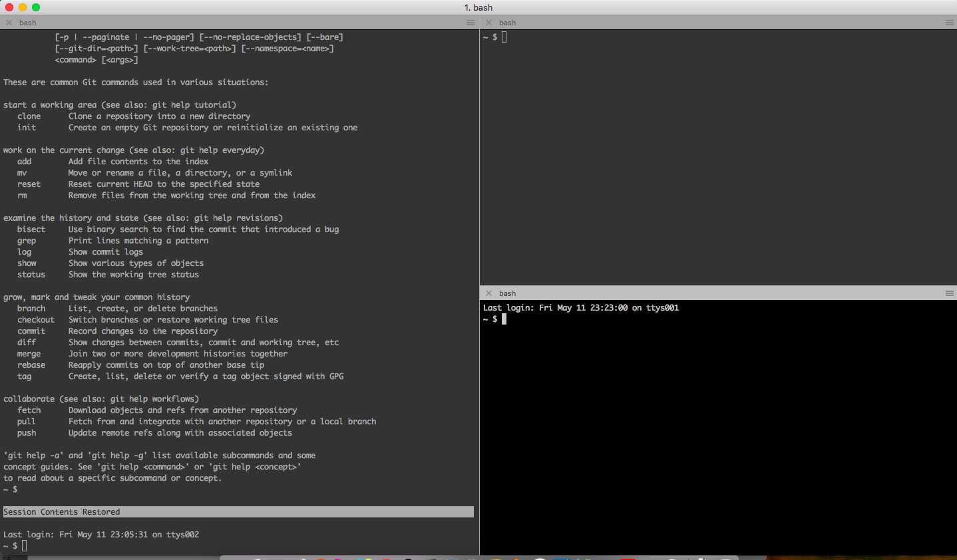Click the "pull" command name
Image resolution: width=957 pixels, height=560 pixels.
pos(27,422)
